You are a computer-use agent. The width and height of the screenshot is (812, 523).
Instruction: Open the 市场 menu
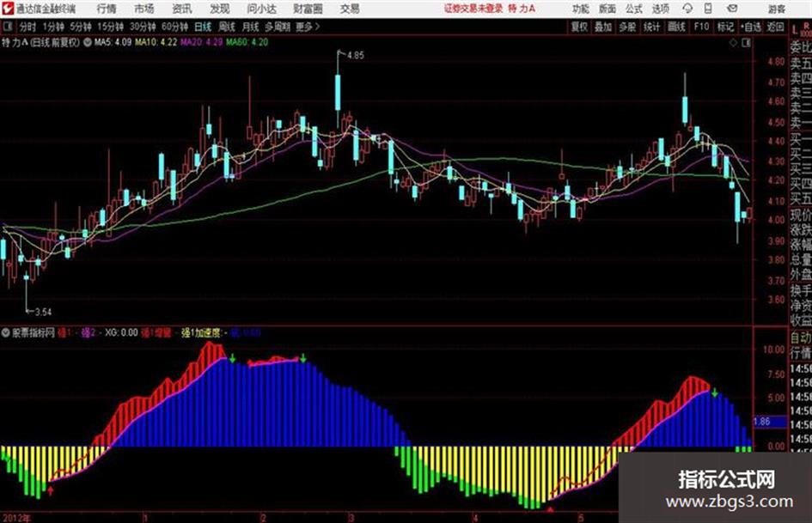144,9
